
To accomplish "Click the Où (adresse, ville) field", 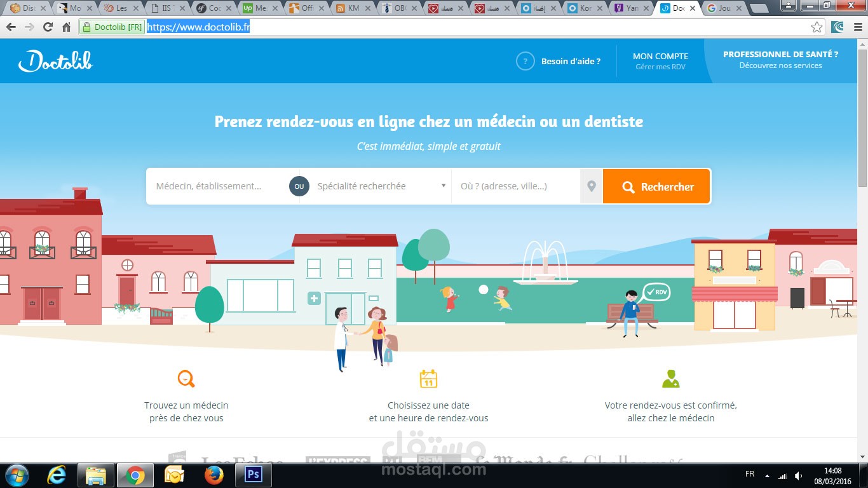I will [x=516, y=186].
